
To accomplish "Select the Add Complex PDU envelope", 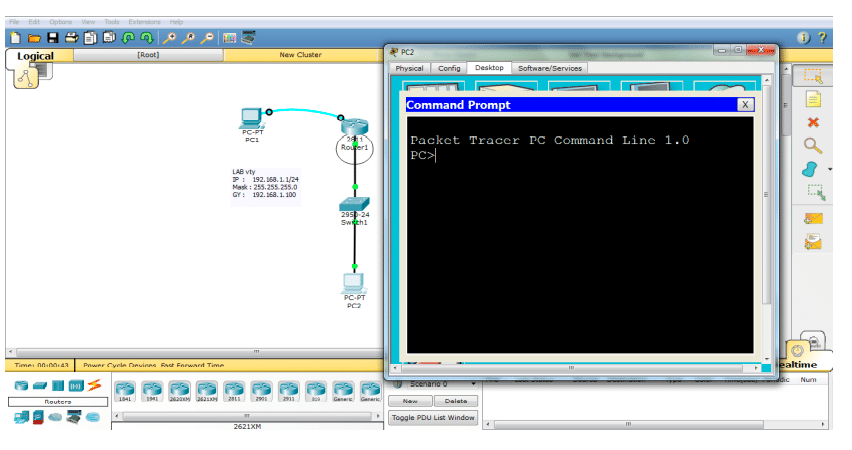I will (813, 242).
